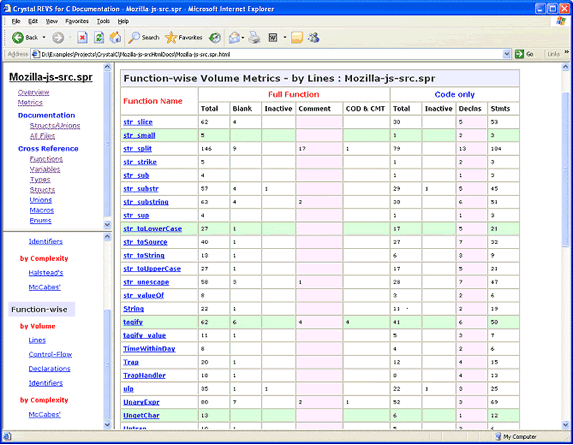Go to the Home page icon
This screenshot has height=445, width=573.
(x=115, y=37)
